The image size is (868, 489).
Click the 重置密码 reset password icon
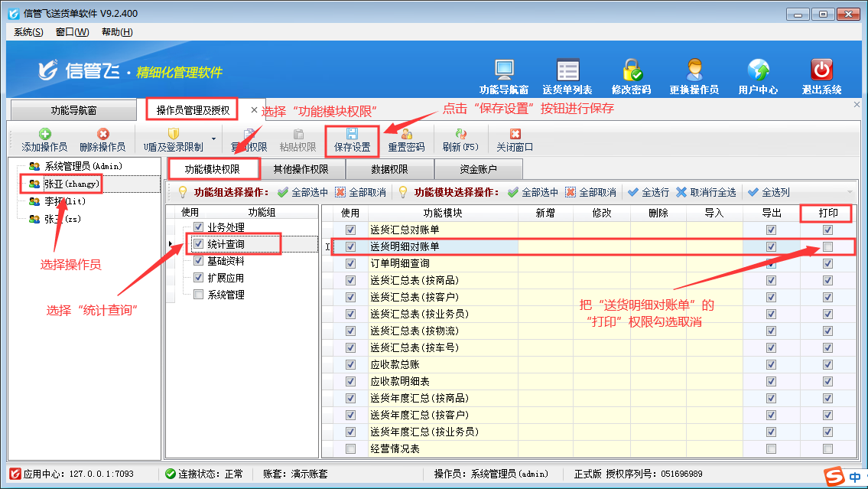point(406,135)
